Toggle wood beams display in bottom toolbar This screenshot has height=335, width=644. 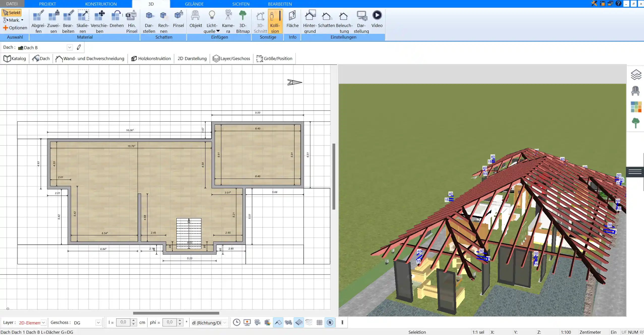coord(288,322)
